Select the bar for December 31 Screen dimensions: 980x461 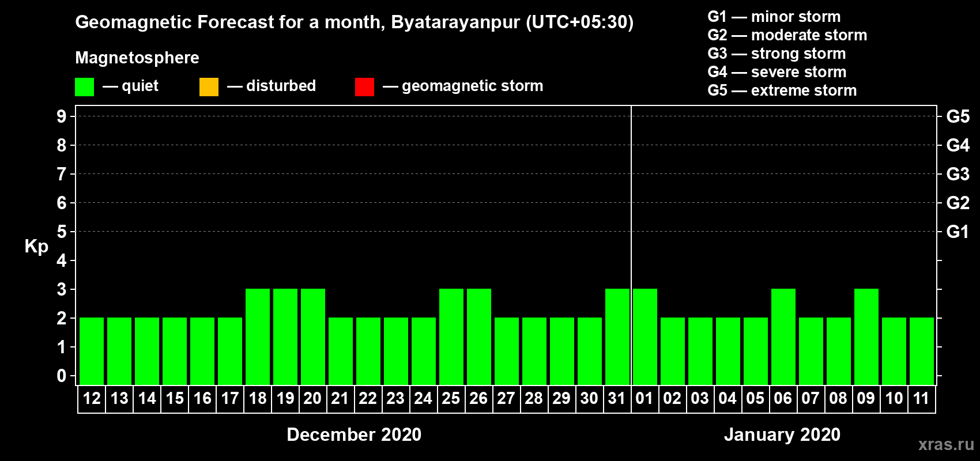[617, 337]
